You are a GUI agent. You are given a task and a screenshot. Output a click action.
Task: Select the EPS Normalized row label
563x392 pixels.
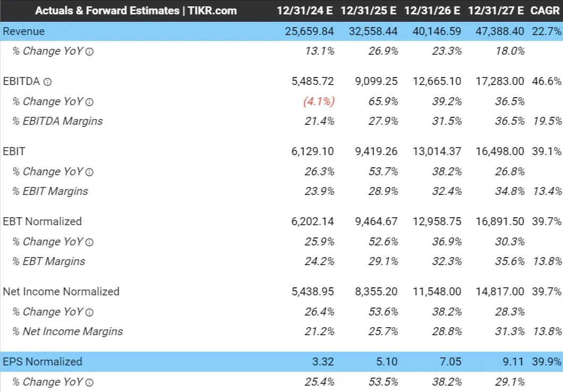tap(42, 362)
